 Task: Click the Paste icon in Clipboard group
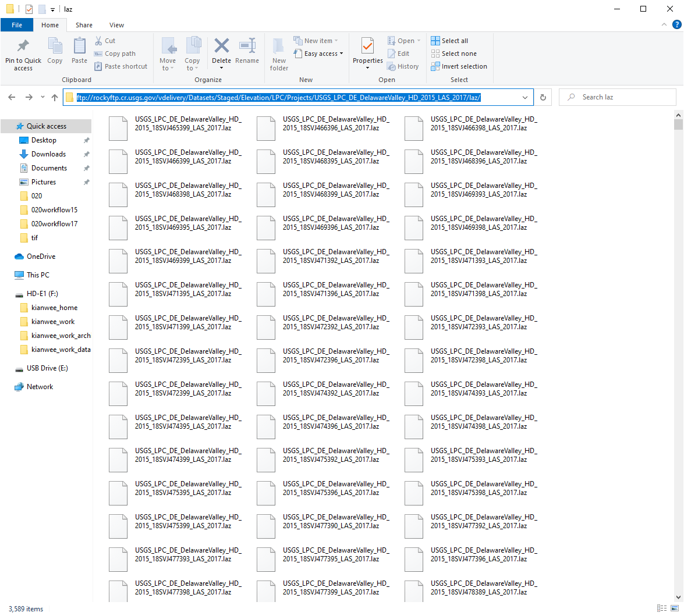click(79, 47)
